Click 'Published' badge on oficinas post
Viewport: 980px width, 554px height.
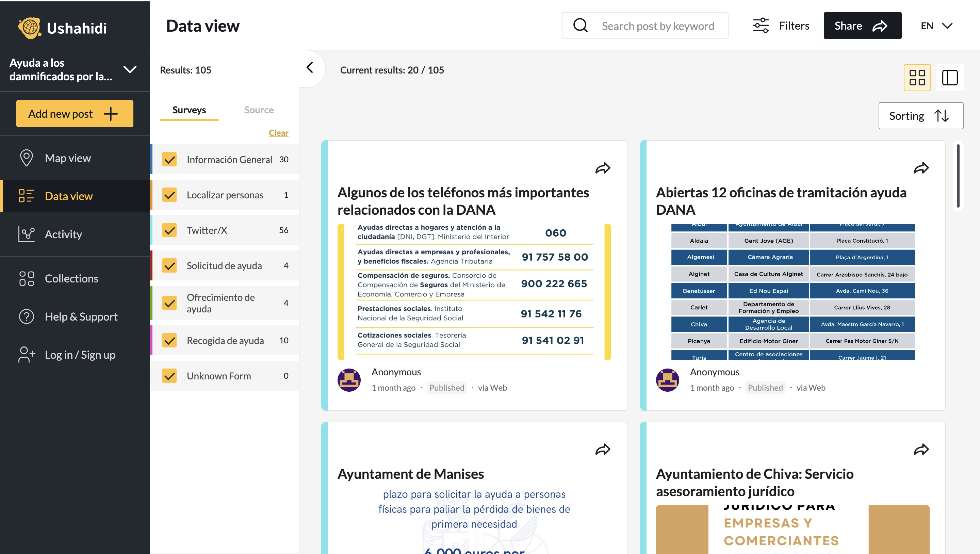click(765, 388)
